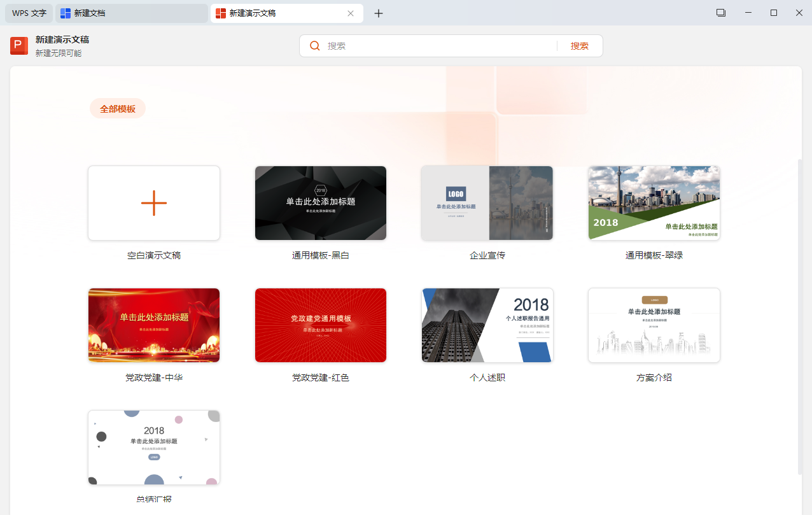Click the 新建无限可能 subtitle text
The image size is (812, 515).
click(x=59, y=53)
